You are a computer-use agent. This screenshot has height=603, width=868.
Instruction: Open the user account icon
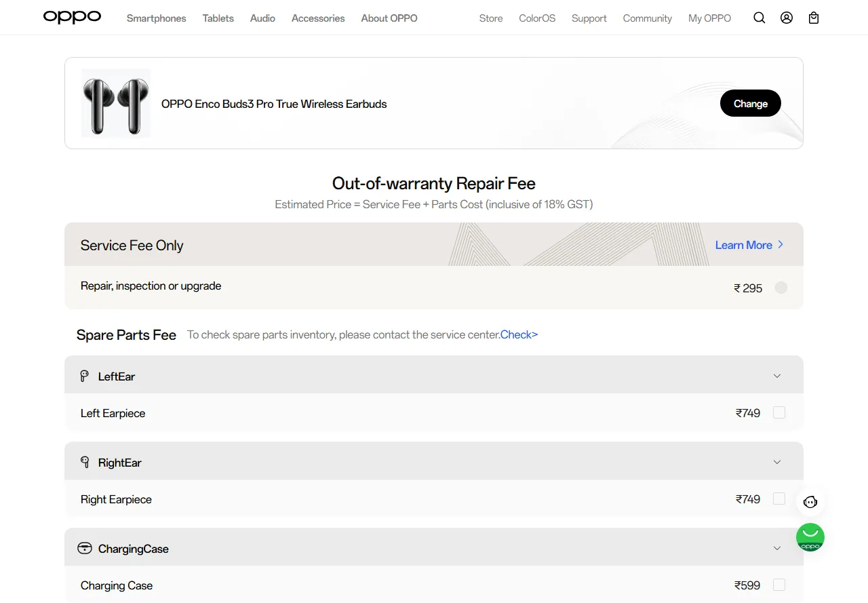coord(787,18)
